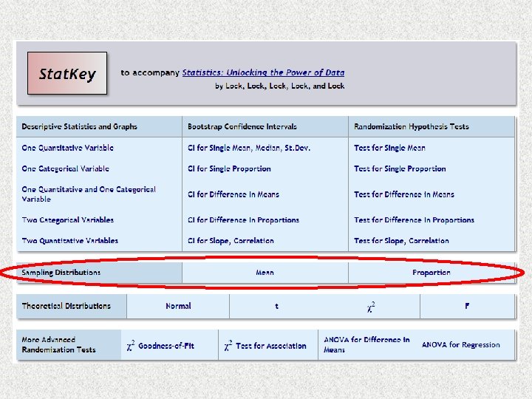This screenshot has width=532, height=399.
Task: Open the Normal theoretical distribution
Action: point(178,306)
